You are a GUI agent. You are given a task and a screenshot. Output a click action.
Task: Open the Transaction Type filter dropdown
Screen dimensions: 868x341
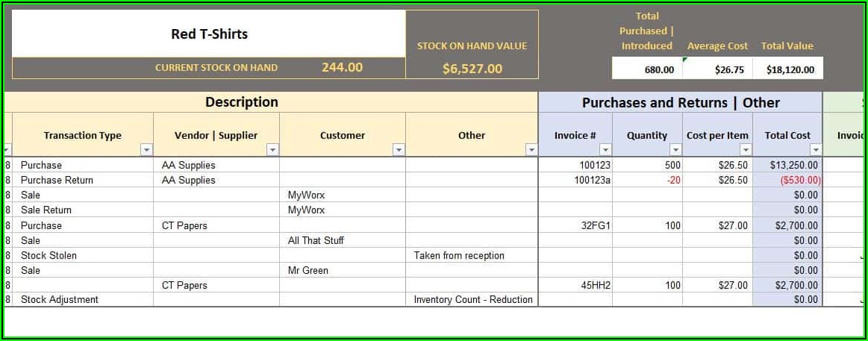[x=146, y=150]
